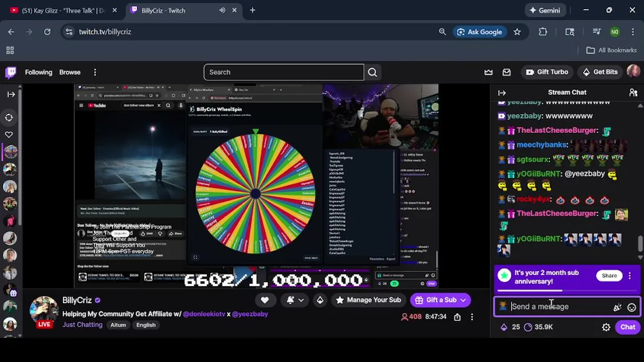Click the chat scrollbar
Image resolution: width=644 pixels, height=362 pixels.
(640, 243)
